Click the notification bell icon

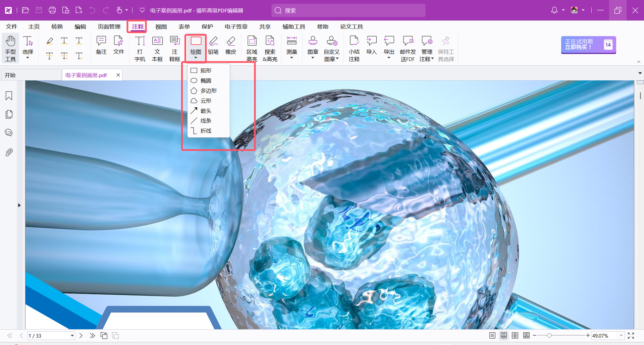pyautogui.click(x=554, y=10)
